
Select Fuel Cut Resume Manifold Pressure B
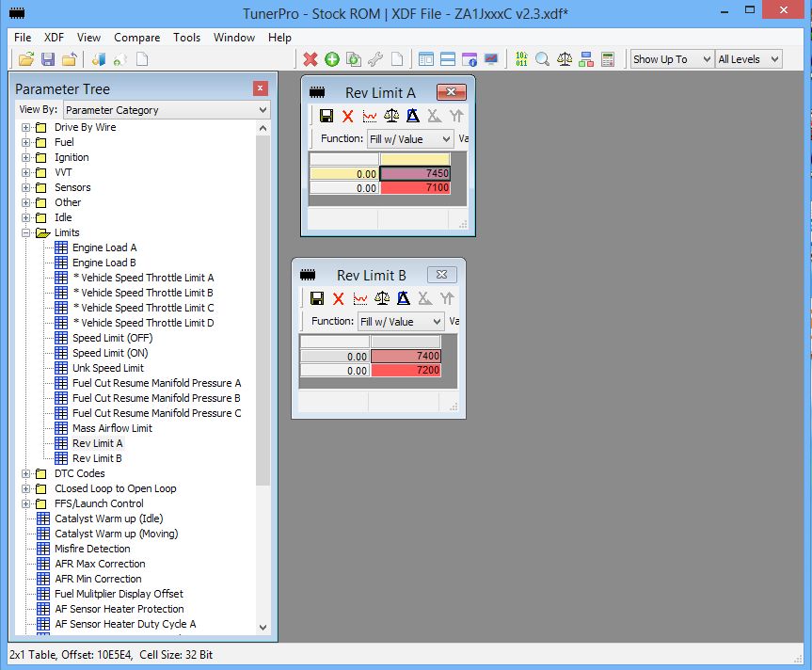point(156,398)
